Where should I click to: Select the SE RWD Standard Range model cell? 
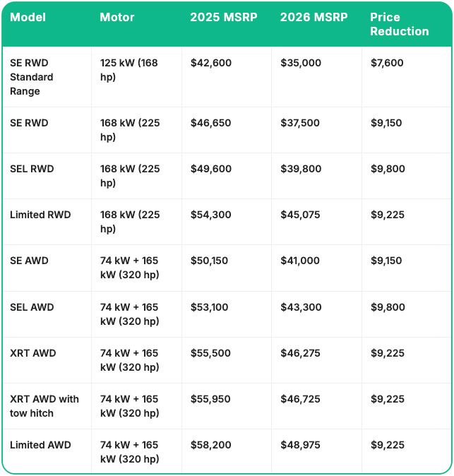pos(32,77)
